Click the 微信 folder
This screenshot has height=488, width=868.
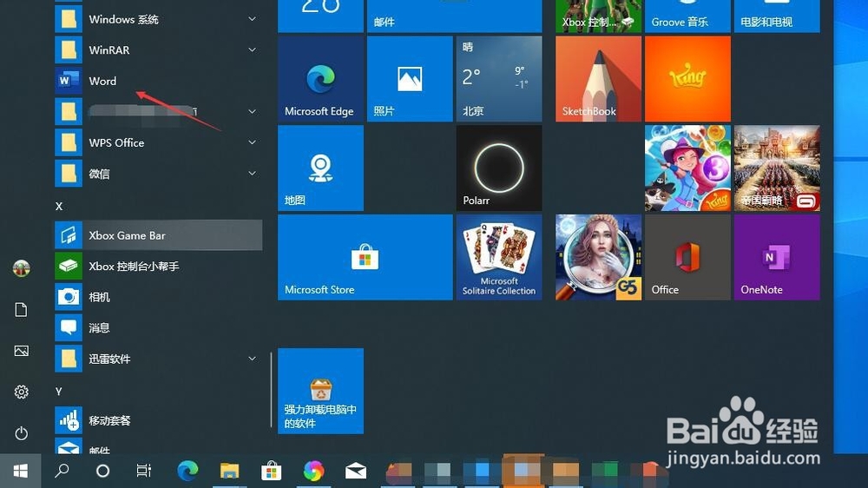(158, 174)
